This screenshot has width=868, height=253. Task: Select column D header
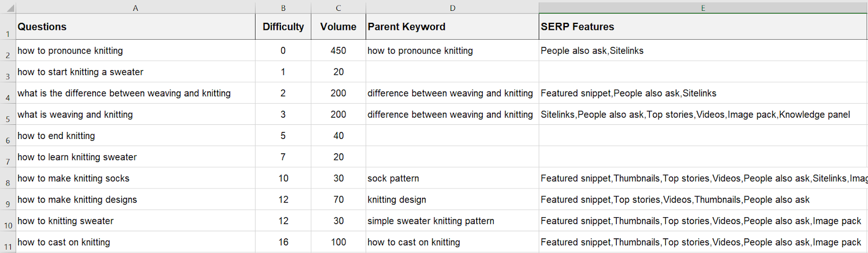click(x=452, y=8)
